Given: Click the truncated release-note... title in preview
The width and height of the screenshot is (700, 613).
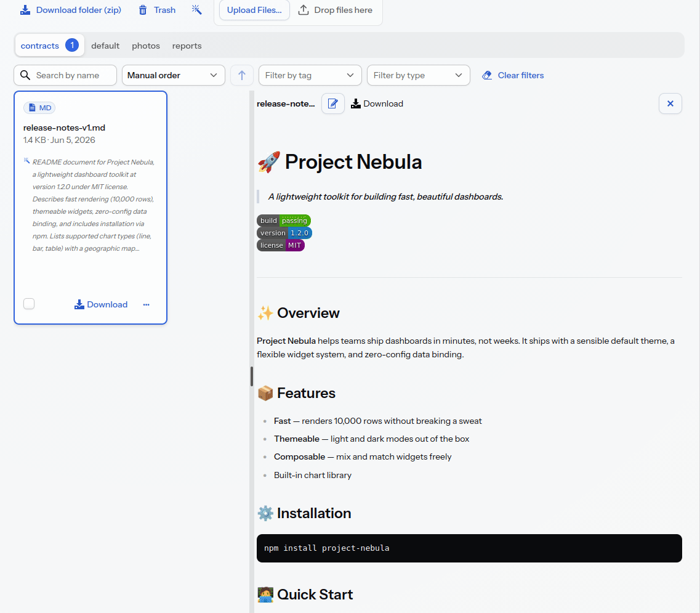Looking at the screenshot, I should 286,104.
